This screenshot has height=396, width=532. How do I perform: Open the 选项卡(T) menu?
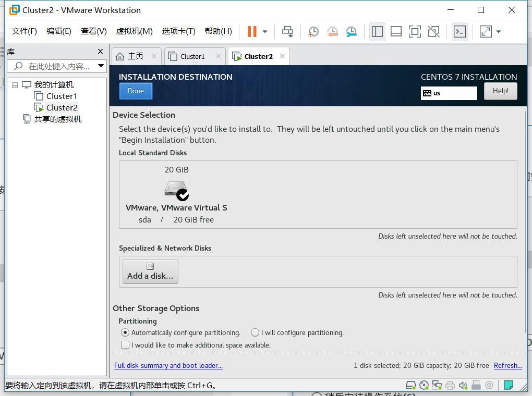179,31
